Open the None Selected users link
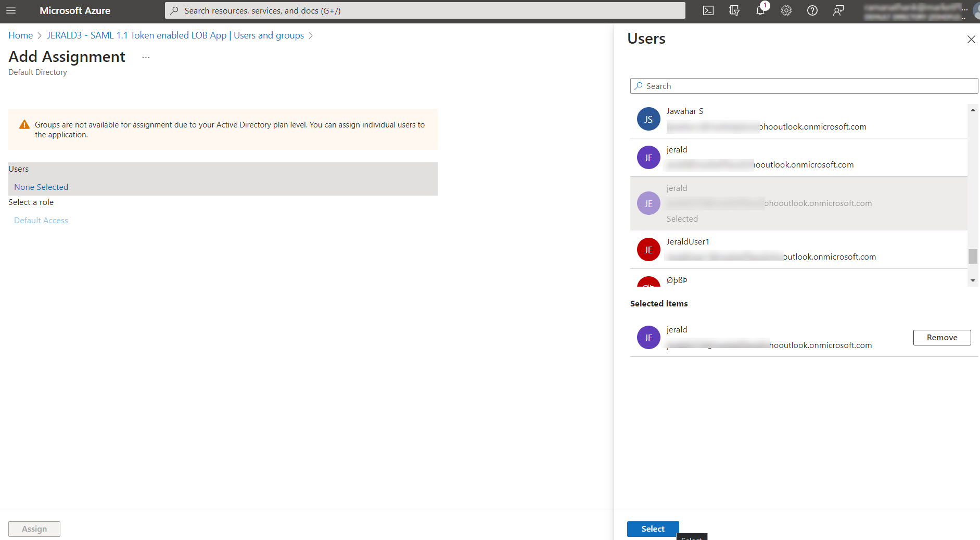The width and height of the screenshot is (980, 540). [41, 187]
